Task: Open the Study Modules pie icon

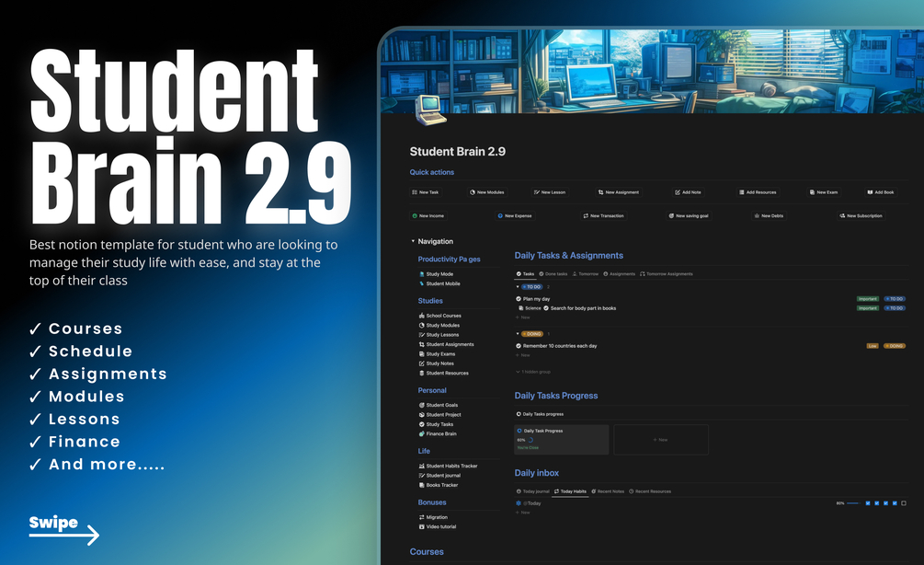Action: click(x=421, y=325)
